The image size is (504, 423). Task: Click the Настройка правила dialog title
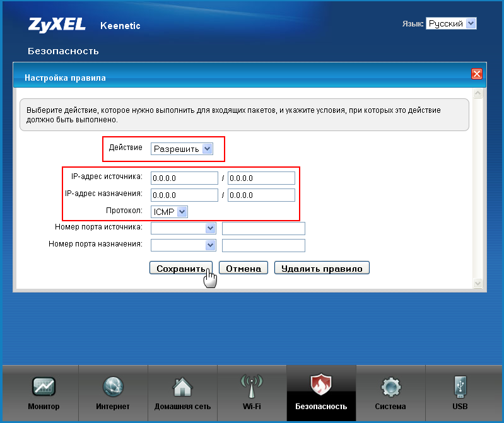[x=65, y=78]
